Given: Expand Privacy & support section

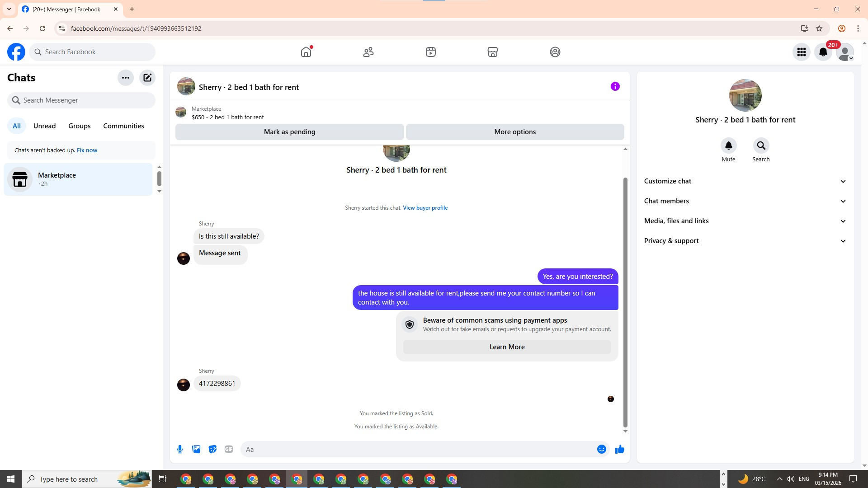Looking at the screenshot, I should [x=745, y=241].
